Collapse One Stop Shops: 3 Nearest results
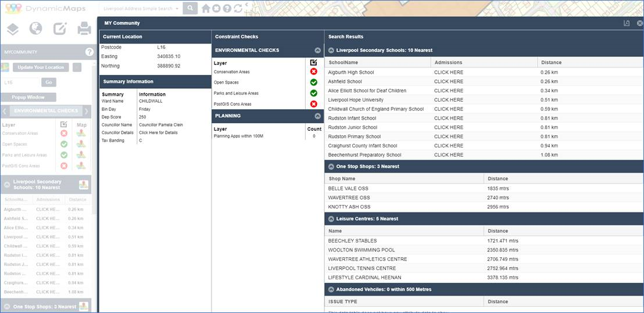 [x=331, y=167]
